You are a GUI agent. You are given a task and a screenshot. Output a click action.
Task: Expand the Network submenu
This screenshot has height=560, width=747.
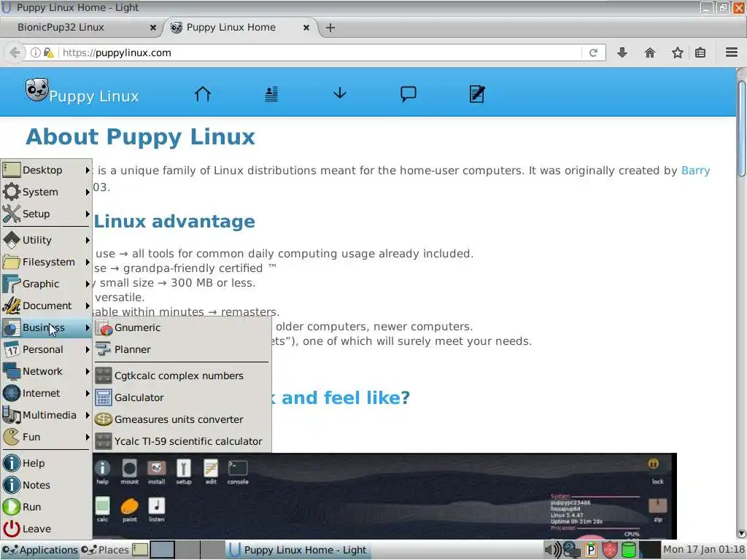pos(46,371)
